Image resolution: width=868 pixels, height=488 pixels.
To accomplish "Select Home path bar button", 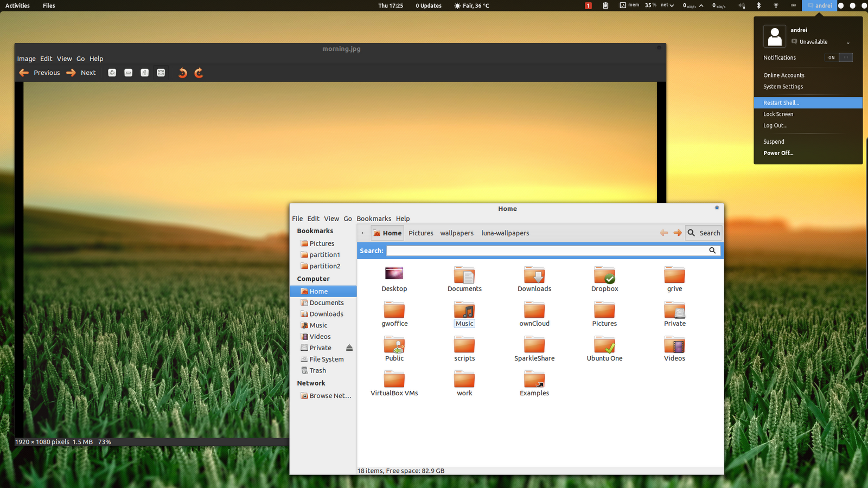I will coord(387,233).
